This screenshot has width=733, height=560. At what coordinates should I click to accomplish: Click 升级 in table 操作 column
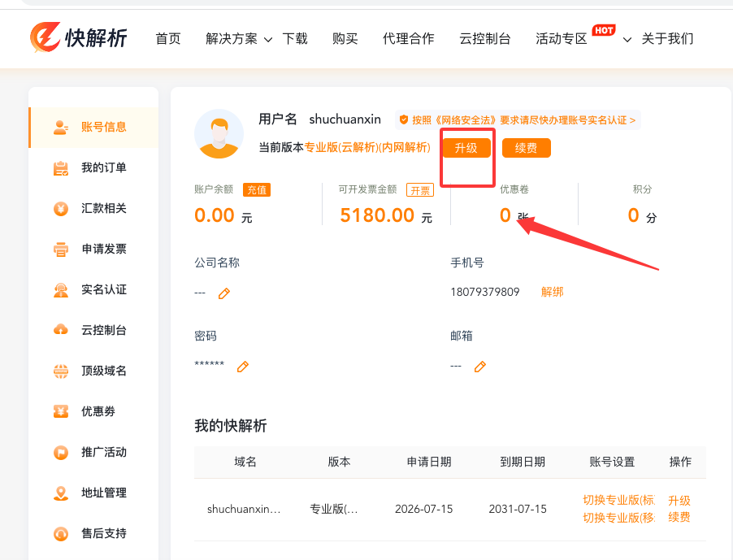tap(679, 501)
